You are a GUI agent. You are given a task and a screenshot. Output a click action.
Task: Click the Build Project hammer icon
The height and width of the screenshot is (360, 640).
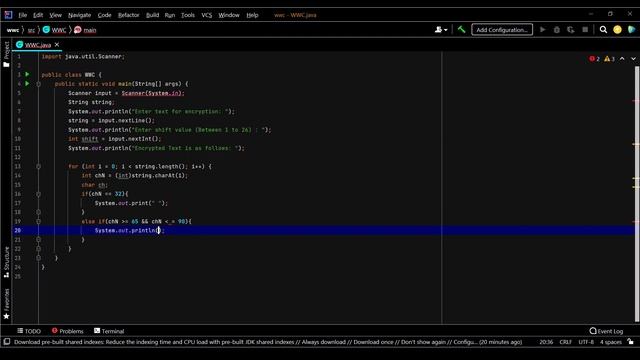tap(461, 29)
